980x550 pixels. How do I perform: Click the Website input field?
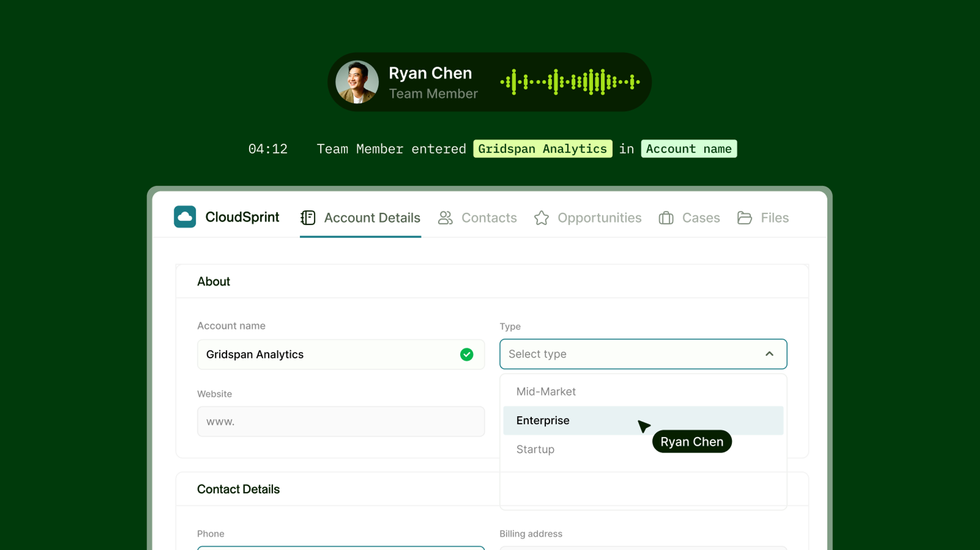[341, 421]
